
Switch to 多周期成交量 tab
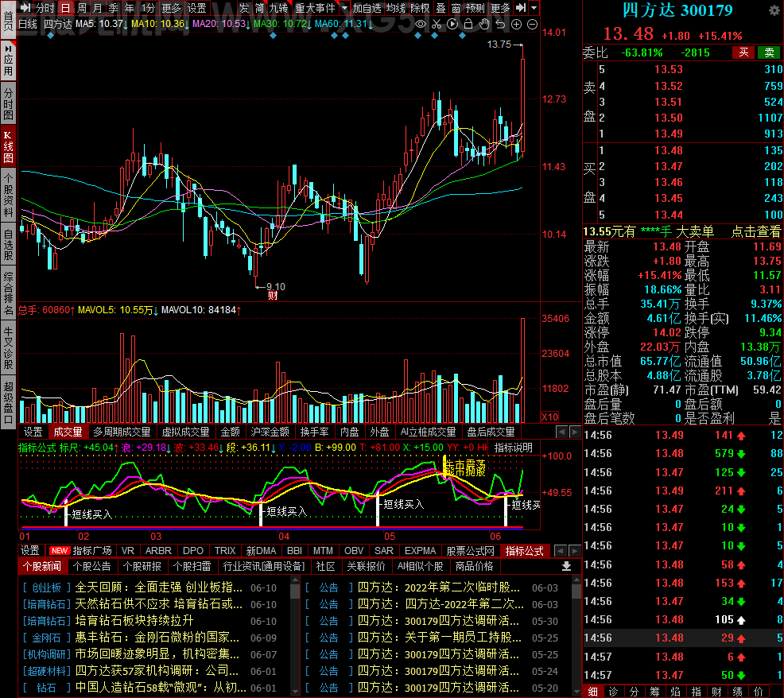coord(122,432)
